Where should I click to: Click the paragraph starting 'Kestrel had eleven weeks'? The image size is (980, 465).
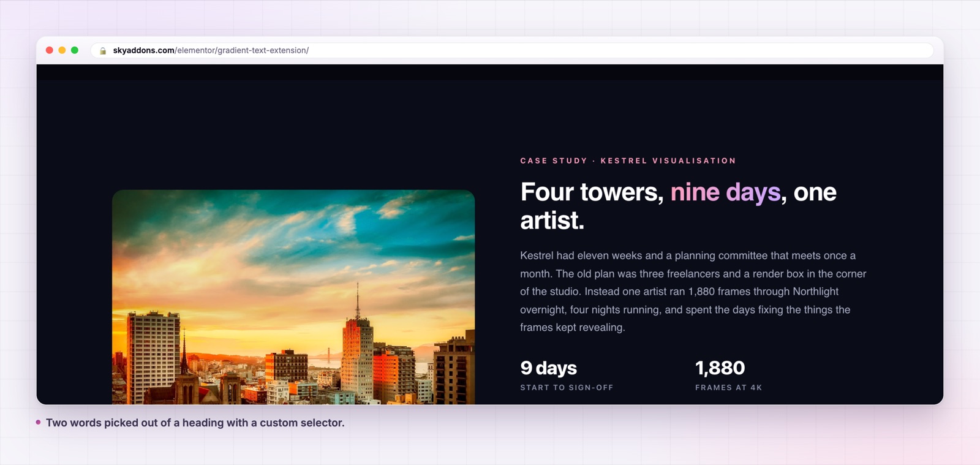693,292
